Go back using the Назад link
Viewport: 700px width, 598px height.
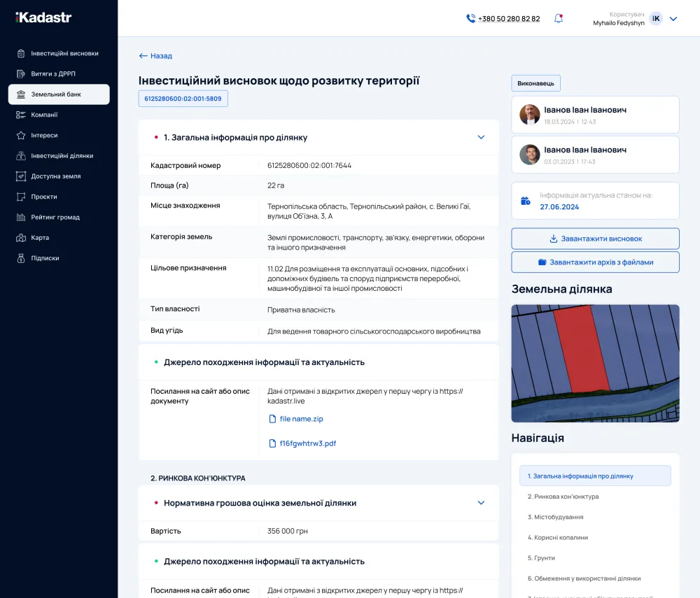pos(155,56)
